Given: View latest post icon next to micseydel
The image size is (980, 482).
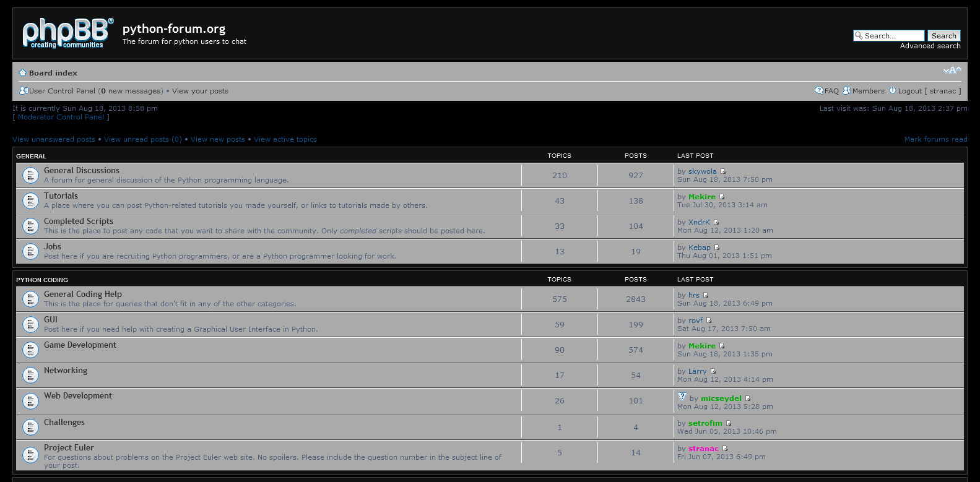Looking at the screenshot, I should pos(748,398).
